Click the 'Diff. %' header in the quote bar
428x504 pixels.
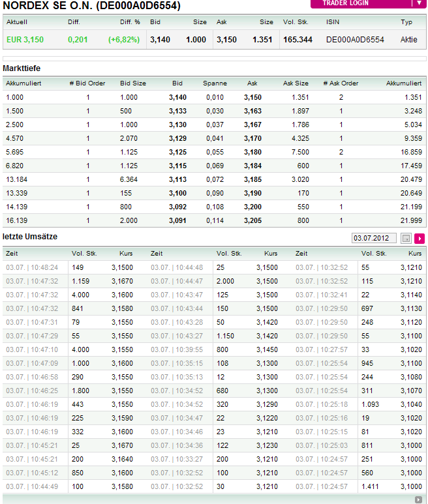[x=130, y=22]
